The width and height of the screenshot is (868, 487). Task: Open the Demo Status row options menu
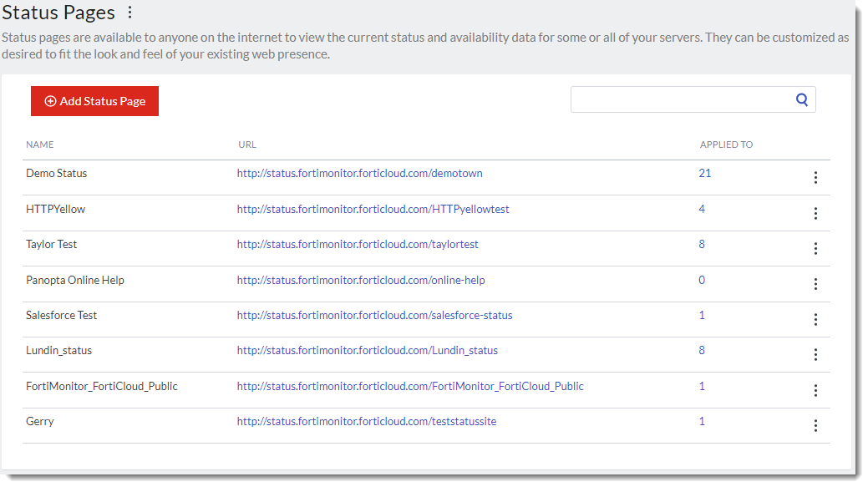[x=815, y=178]
